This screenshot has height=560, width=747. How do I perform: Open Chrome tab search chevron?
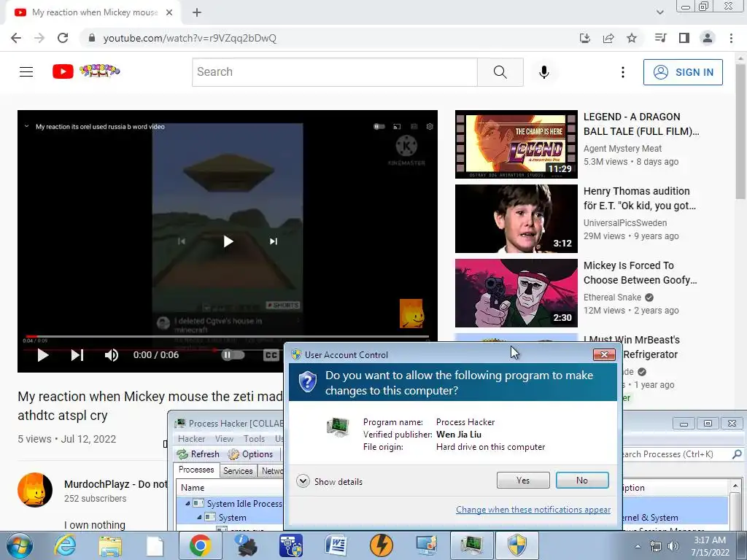coord(659,12)
